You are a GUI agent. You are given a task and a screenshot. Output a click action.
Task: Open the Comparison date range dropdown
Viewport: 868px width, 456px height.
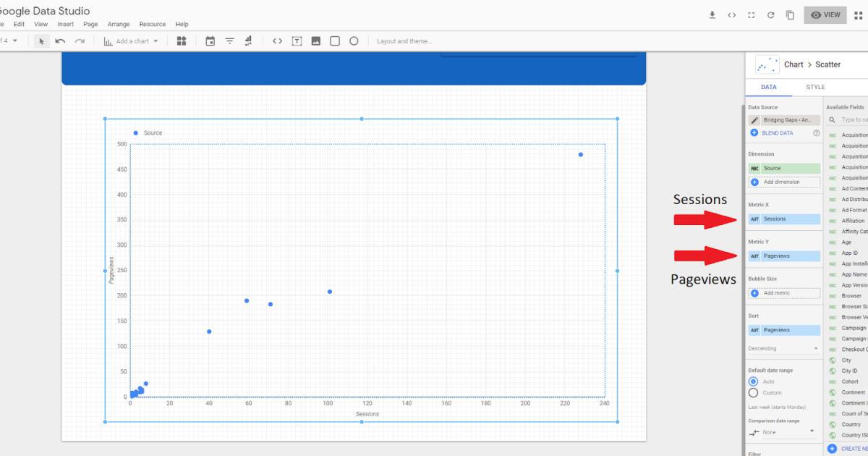(783, 433)
